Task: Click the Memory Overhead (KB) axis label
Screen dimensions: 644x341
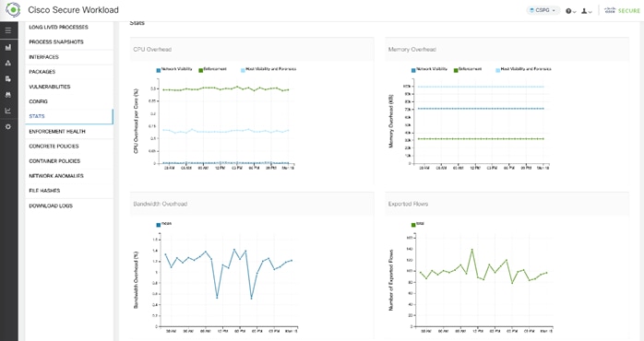Action: click(391, 122)
